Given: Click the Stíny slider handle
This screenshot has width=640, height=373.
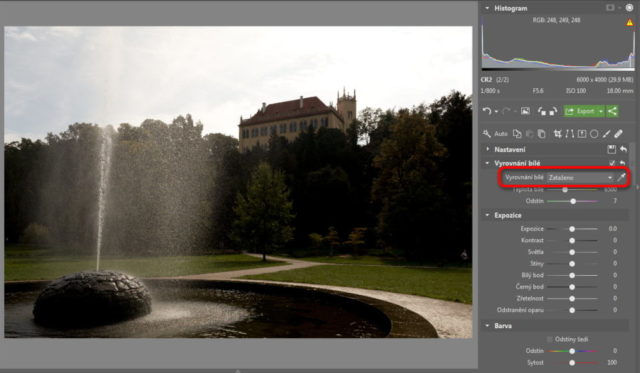Looking at the screenshot, I should click(x=572, y=264).
